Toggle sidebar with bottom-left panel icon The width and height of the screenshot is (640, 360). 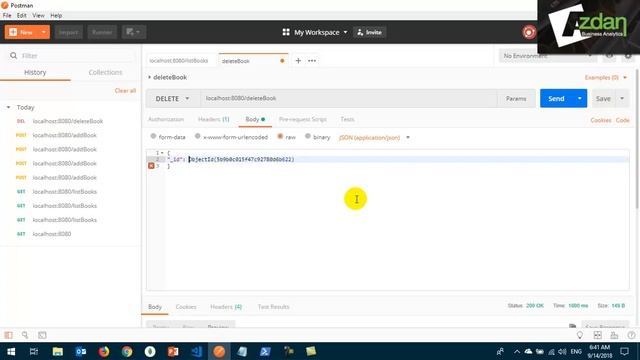pos(8,335)
